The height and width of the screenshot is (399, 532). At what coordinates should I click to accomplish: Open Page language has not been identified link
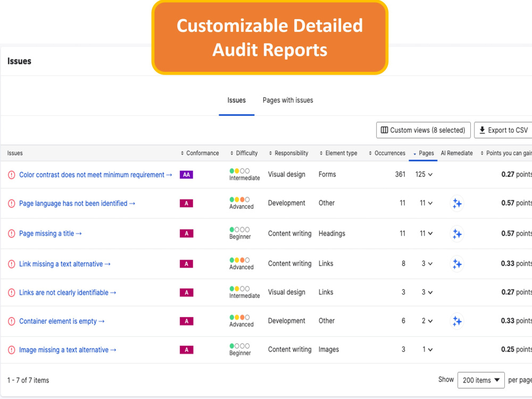click(x=77, y=204)
